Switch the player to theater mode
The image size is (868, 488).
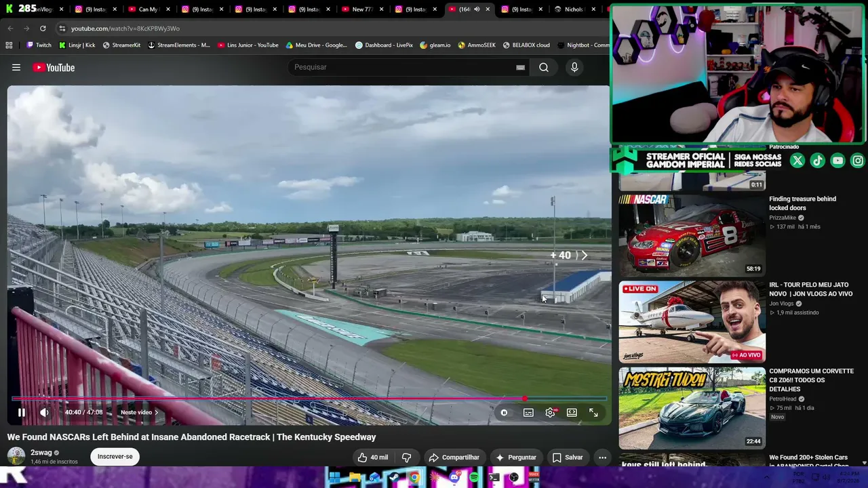pyautogui.click(x=572, y=412)
